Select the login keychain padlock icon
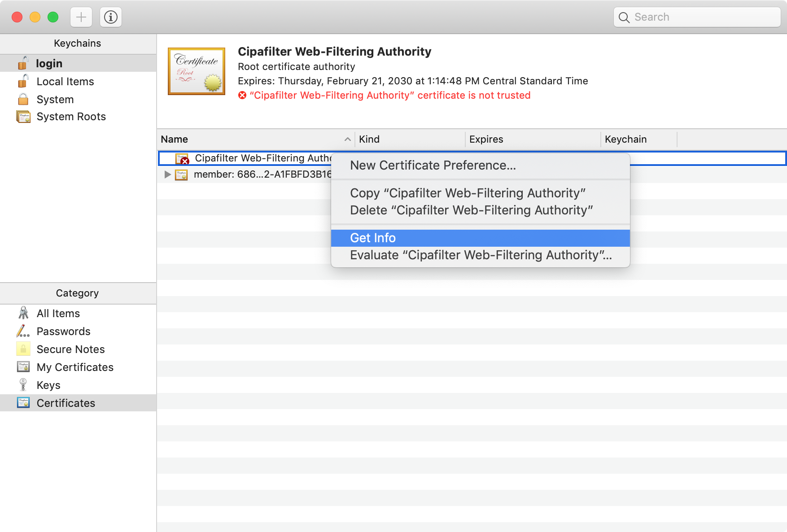 pyautogui.click(x=23, y=63)
